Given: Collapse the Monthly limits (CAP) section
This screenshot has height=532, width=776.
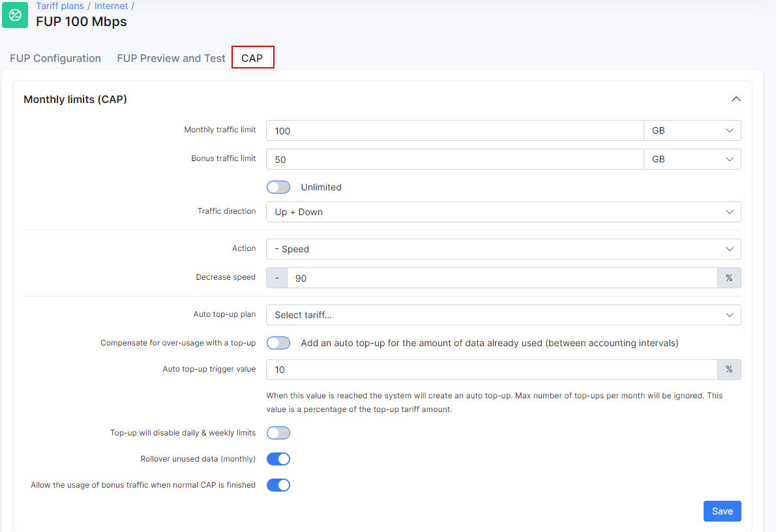Looking at the screenshot, I should [736, 99].
